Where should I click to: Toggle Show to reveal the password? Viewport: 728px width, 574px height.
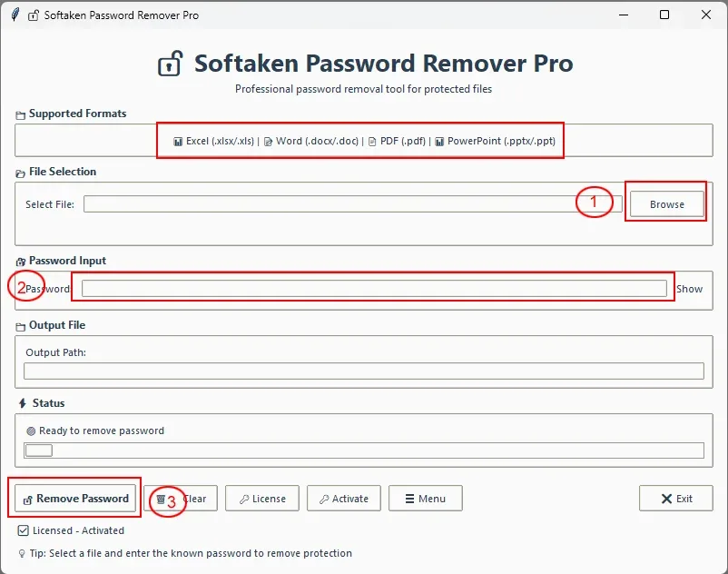coord(689,289)
